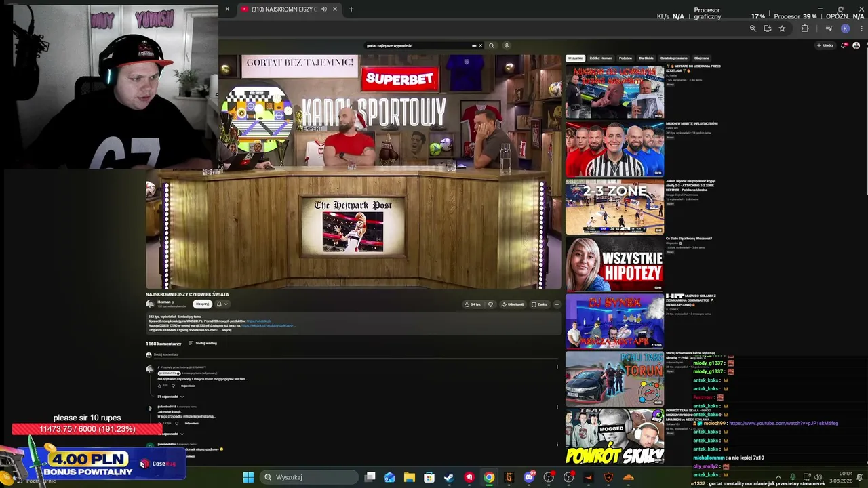Expand the 31 odpowiedzi replies
The image size is (868, 488).
[x=170, y=396]
